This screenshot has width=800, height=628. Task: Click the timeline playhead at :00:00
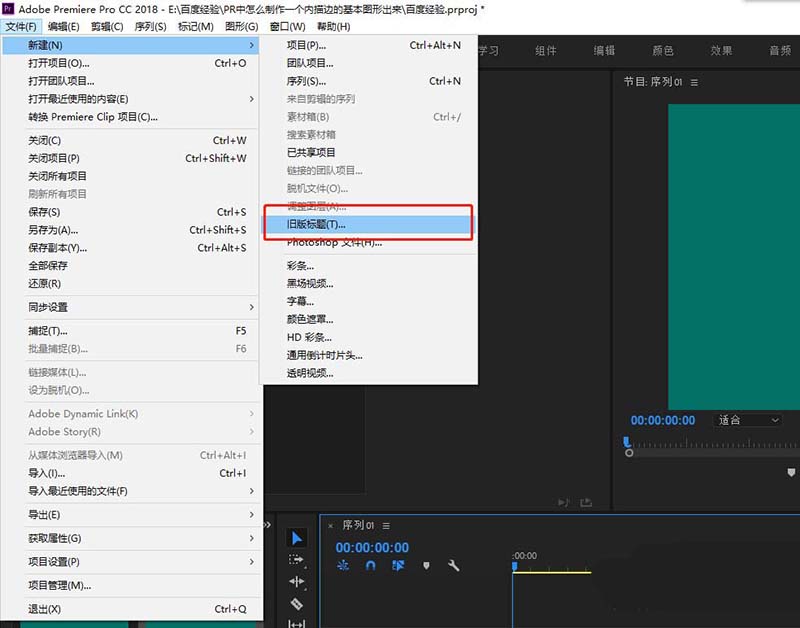pyautogui.click(x=515, y=566)
